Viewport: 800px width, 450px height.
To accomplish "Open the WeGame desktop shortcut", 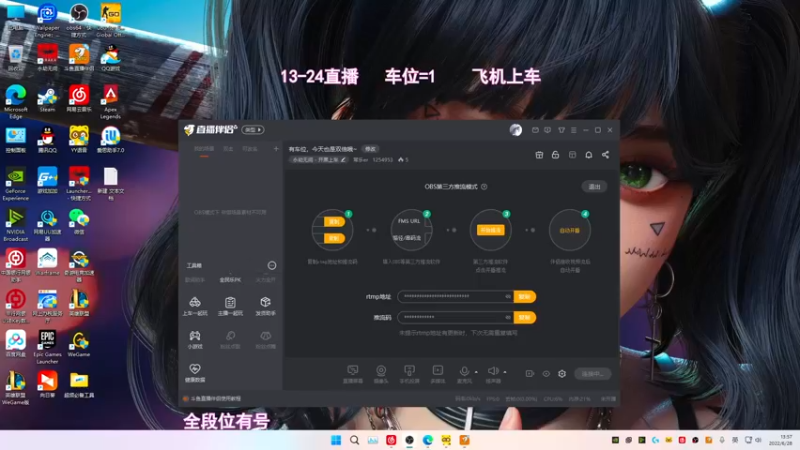I will 79,344.
